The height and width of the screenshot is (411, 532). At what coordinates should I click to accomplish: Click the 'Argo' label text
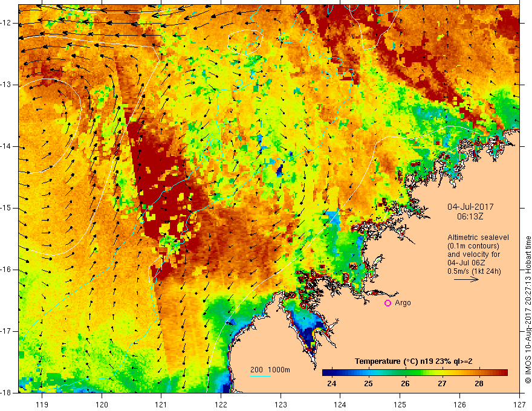pos(403,303)
